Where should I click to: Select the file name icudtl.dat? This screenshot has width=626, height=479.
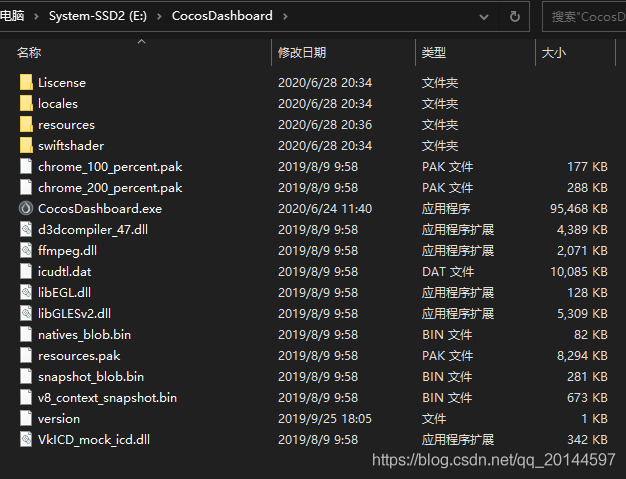(x=64, y=272)
